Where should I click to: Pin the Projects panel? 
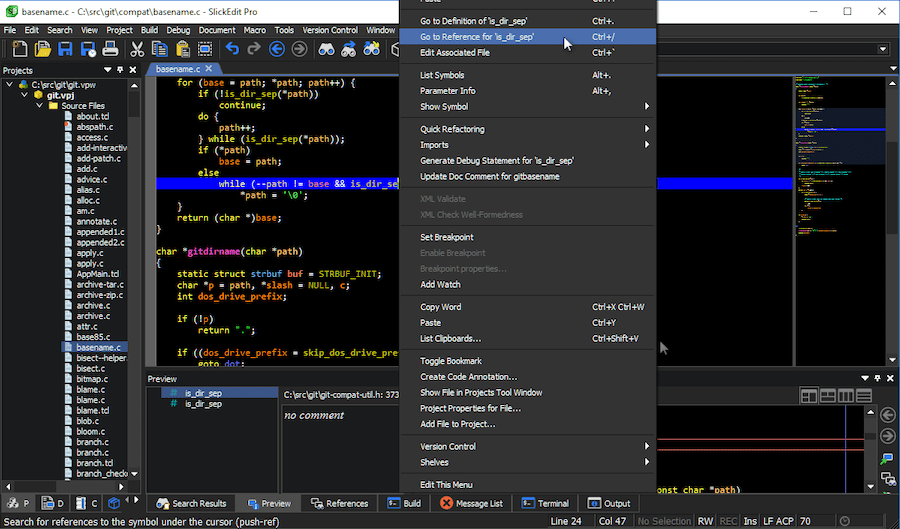coord(120,70)
